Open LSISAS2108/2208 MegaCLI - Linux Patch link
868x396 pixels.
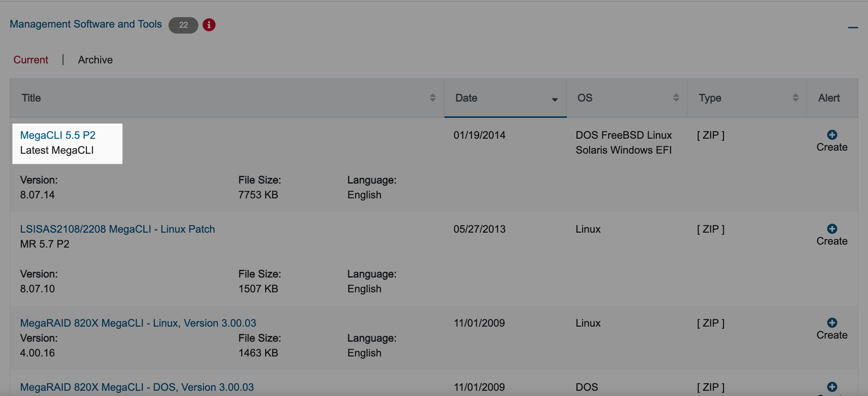pos(117,229)
